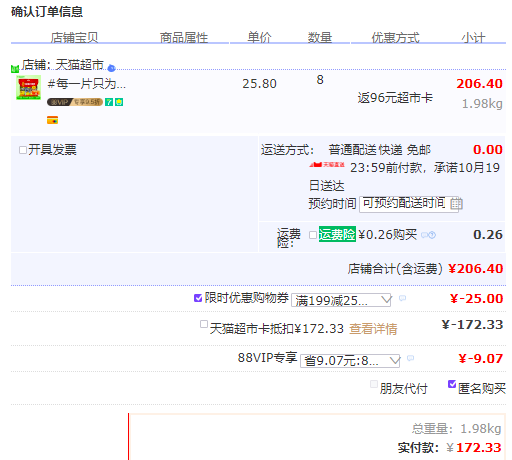
Task: Click the green consumer protection badge icon
Action: [119, 102]
